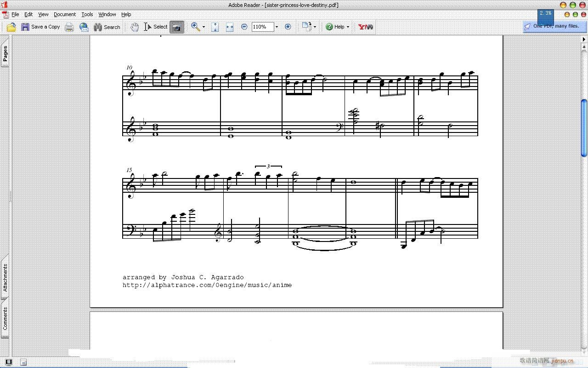The image size is (588, 368).
Task: Click the Adobe PDF document menu icon
Action: click(5, 14)
